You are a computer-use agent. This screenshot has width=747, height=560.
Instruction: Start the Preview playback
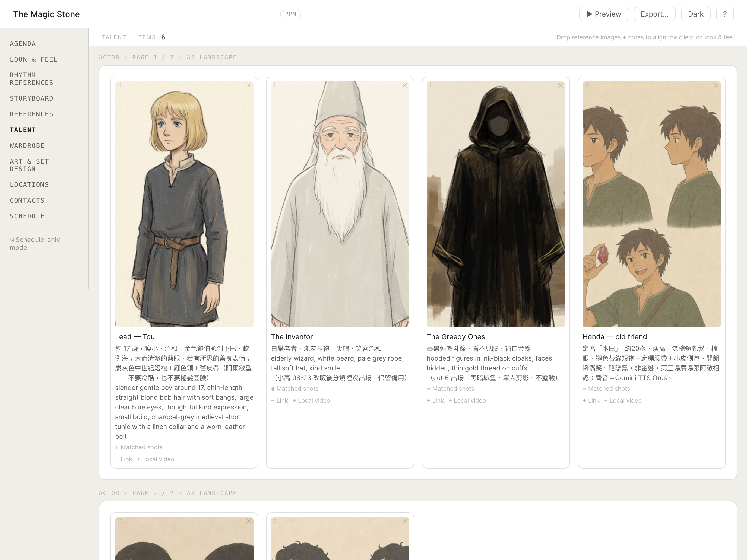point(603,14)
